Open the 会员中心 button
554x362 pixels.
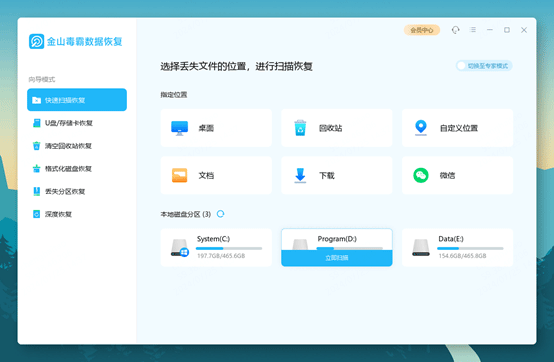coord(422,30)
